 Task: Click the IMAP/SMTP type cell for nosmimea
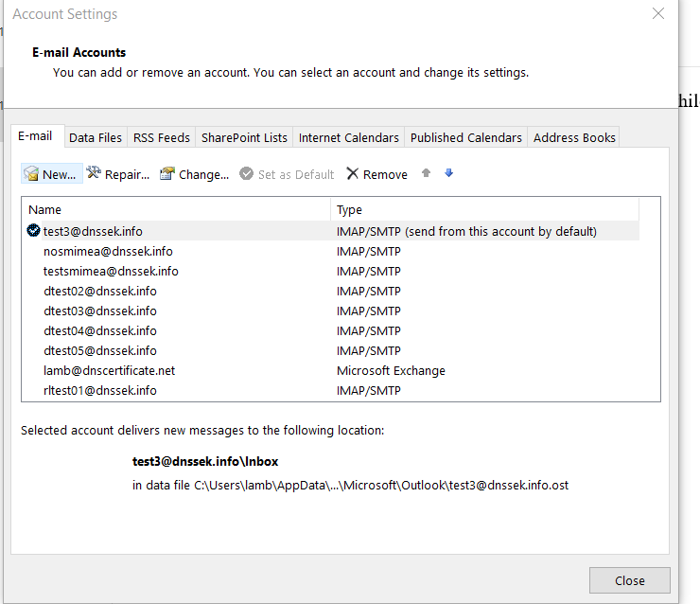pos(369,251)
